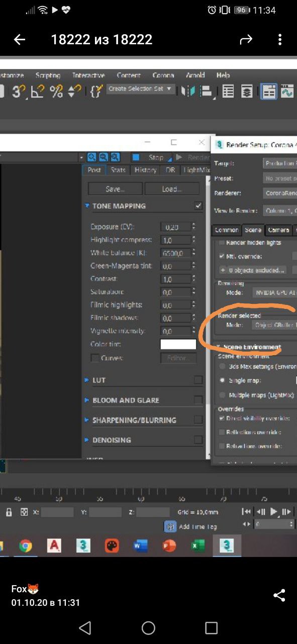Switch to the History tab

145,170
